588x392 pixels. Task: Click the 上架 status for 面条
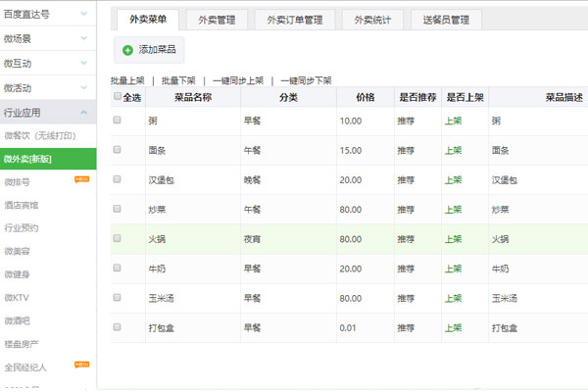tap(453, 151)
